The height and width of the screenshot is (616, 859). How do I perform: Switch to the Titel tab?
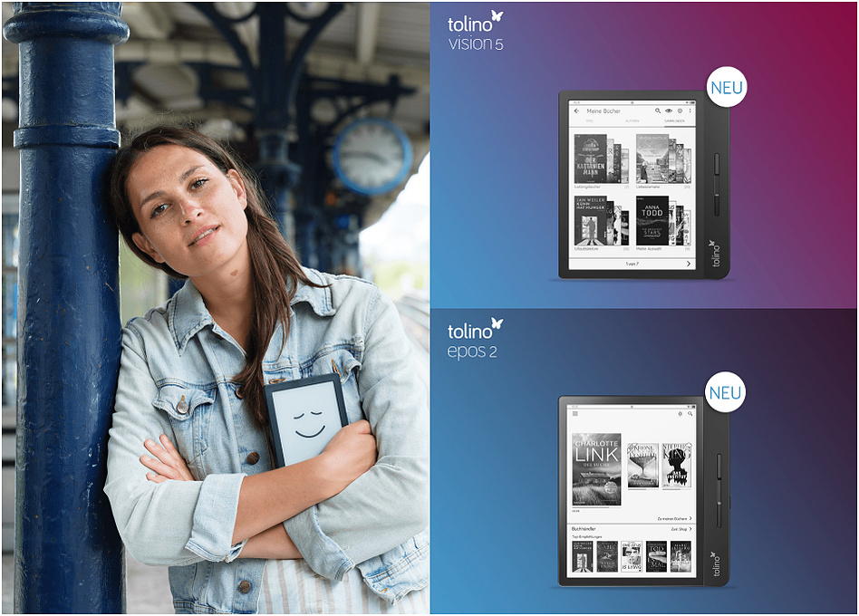590,121
